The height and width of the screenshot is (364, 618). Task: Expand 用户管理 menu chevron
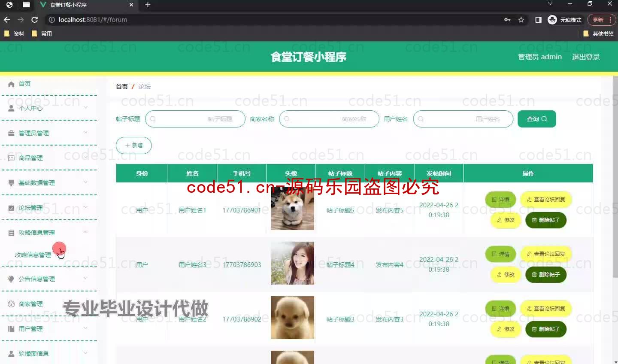(x=85, y=328)
